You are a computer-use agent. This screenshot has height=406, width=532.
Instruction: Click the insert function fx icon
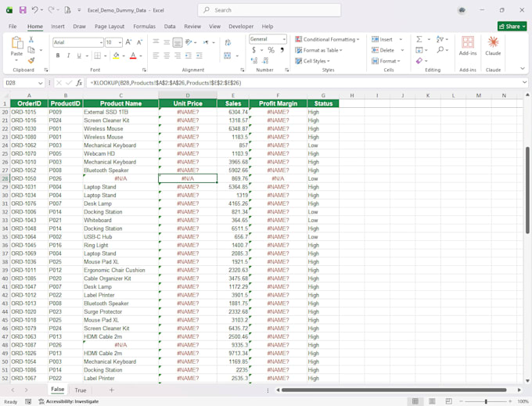[x=79, y=83]
